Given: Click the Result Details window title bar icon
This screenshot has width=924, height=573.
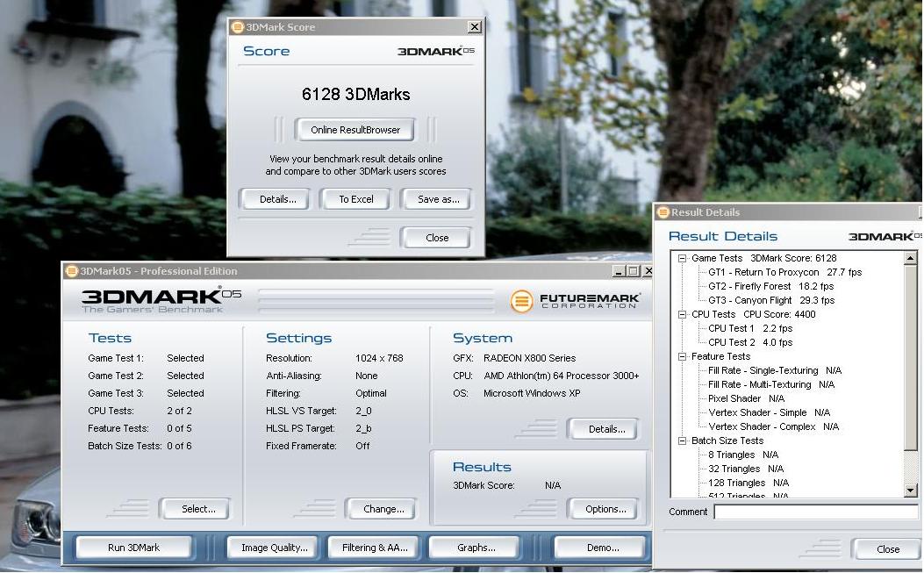Looking at the screenshot, I should (663, 212).
